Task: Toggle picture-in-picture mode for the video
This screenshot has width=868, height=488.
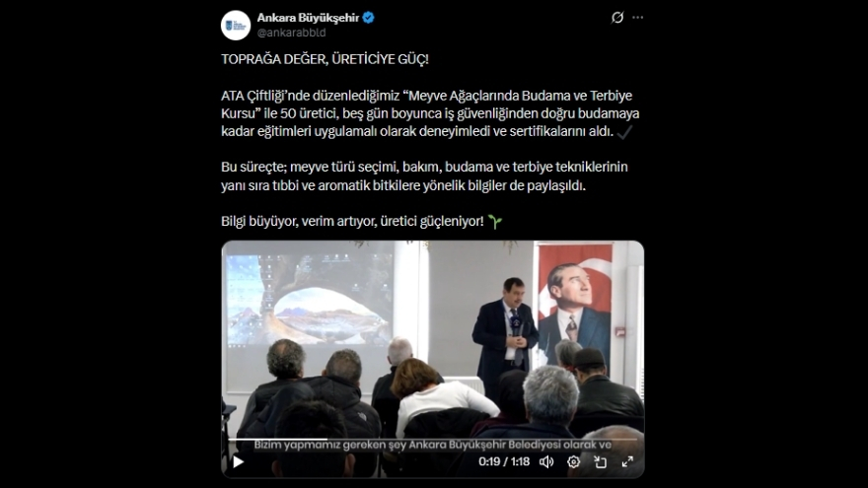Action: [600, 461]
